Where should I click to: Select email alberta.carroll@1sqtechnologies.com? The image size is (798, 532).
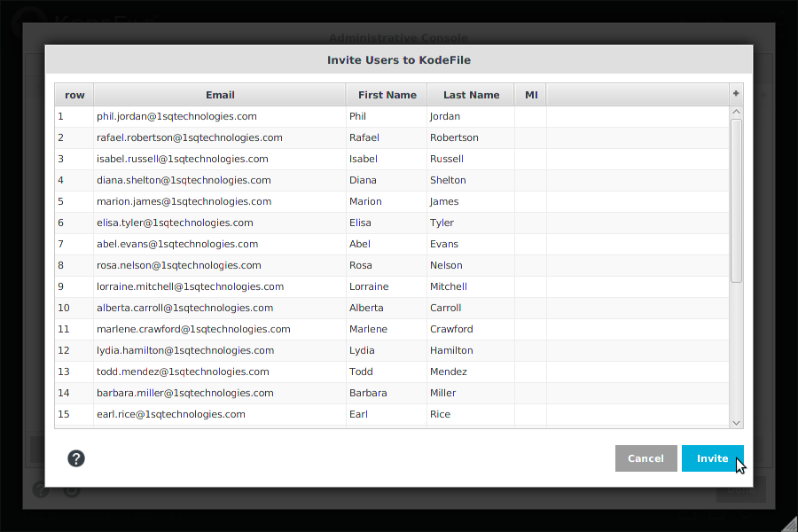(220, 308)
